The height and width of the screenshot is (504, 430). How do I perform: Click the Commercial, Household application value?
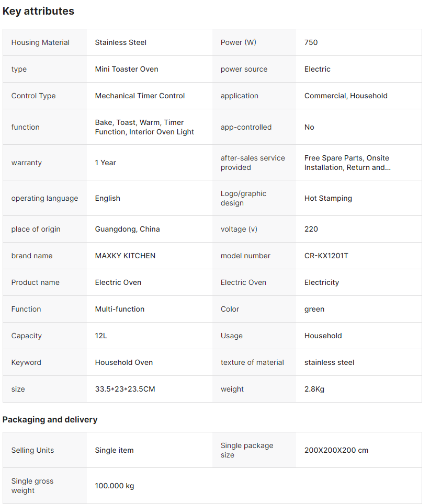pyautogui.click(x=346, y=96)
